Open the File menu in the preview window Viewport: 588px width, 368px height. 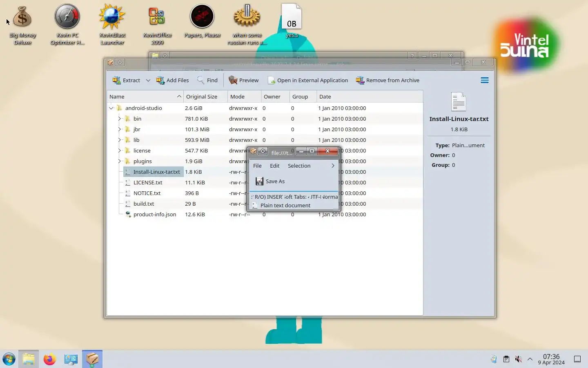coord(257,166)
